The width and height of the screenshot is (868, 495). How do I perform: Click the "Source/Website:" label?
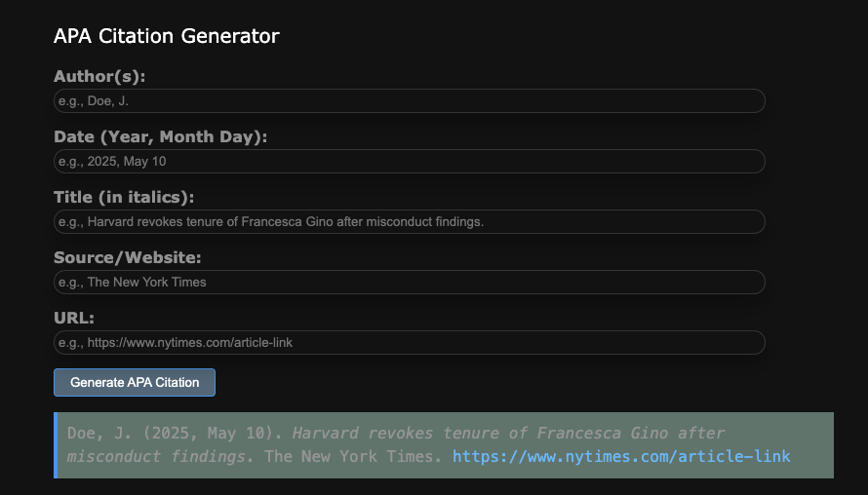pyautogui.click(x=127, y=258)
